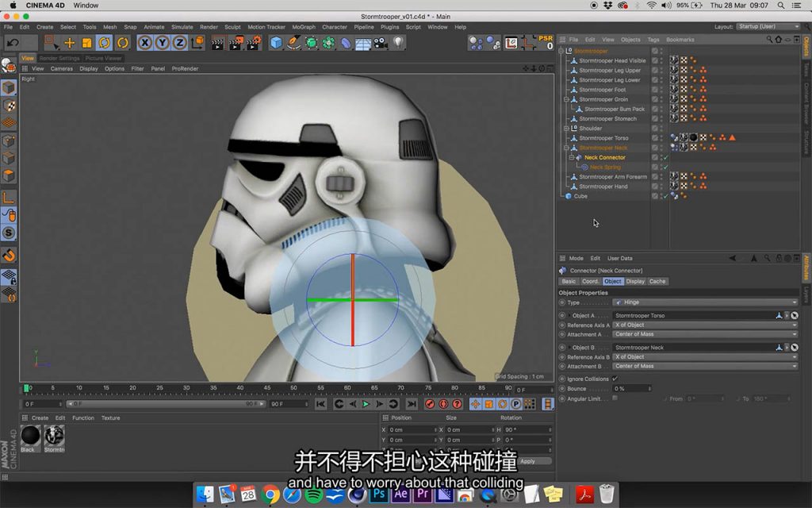Toggle enable checkmark for Neck Spring
Screen dimensions: 812x508
(665, 167)
